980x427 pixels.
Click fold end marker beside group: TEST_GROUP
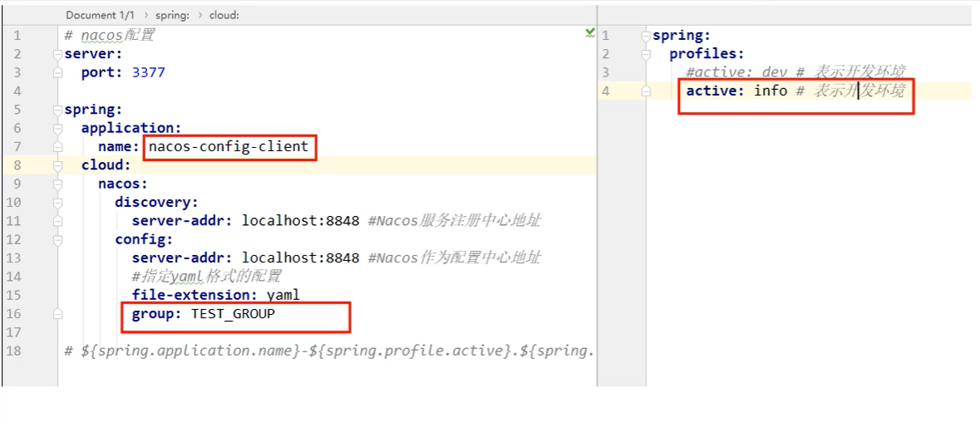pyautogui.click(x=58, y=315)
